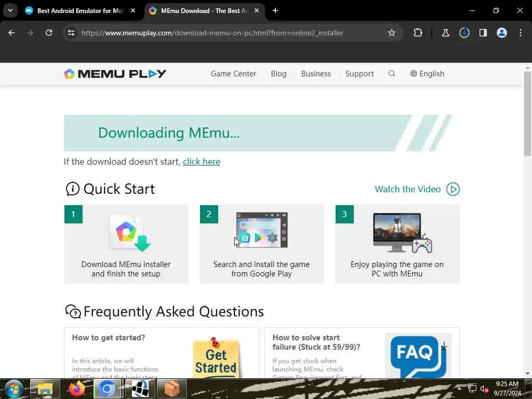The image size is (532, 399).
Task: Click the network tray icon
Action: coord(472,389)
